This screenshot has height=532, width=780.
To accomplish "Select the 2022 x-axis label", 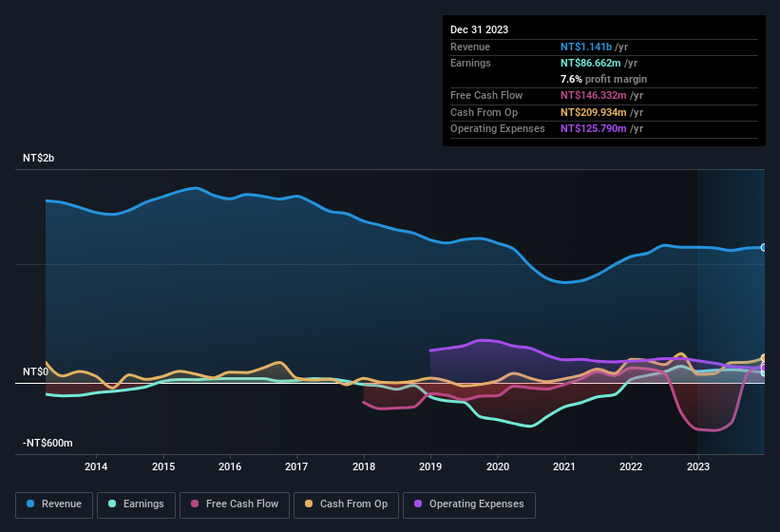I will click(631, 466).
